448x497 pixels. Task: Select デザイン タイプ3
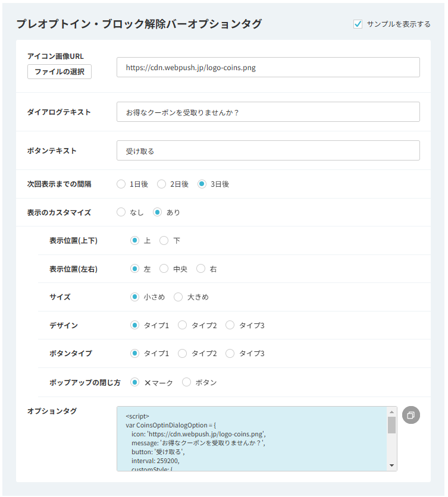coord(230,325)
